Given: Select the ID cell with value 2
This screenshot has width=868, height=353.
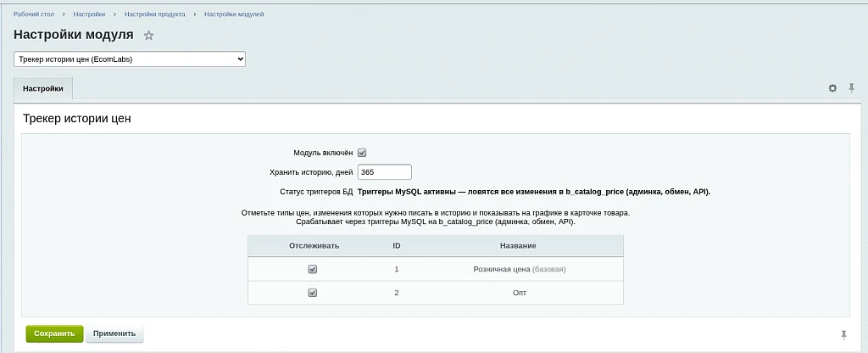Looking at the screenshot, I should tap(397, 293).
